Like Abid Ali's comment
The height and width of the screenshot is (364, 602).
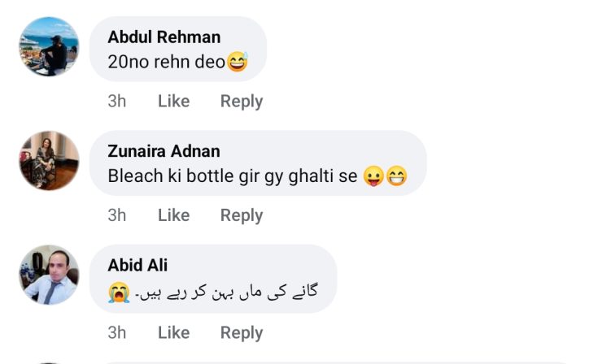click(x=173, y=332)
